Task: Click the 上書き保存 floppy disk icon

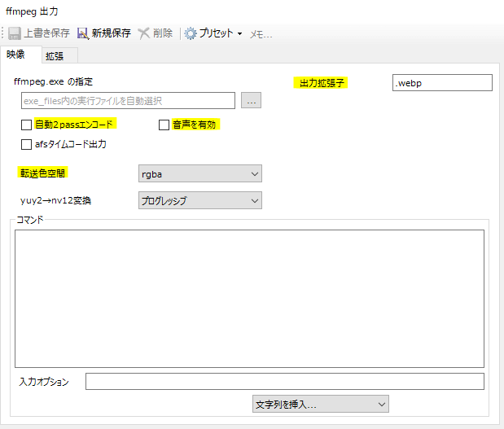Action: tap(15, 33)
